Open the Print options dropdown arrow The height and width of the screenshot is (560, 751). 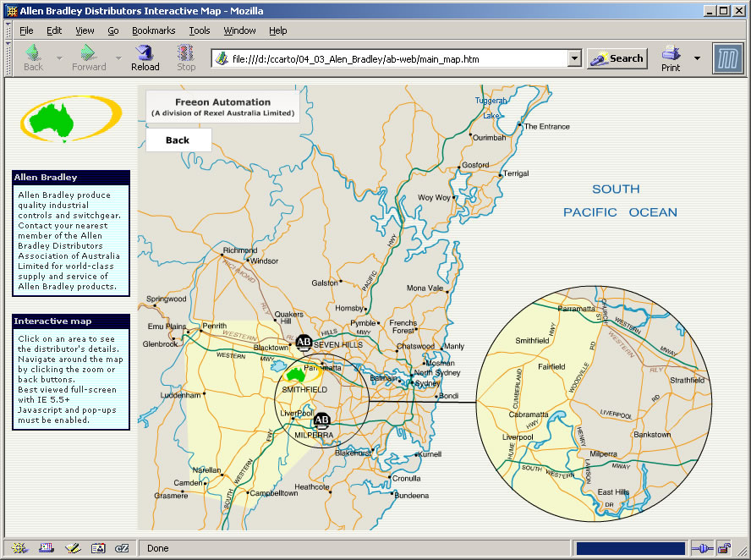[x=697, y=58]
